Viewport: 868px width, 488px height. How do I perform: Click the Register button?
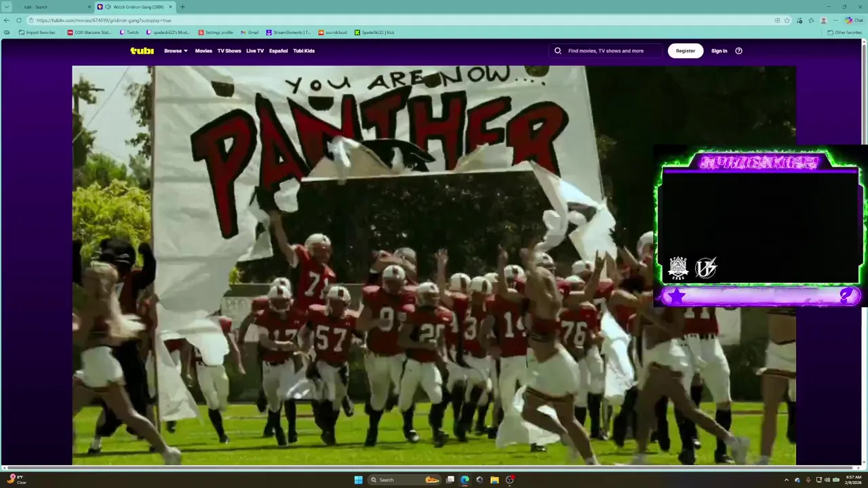tap(686, 51)
